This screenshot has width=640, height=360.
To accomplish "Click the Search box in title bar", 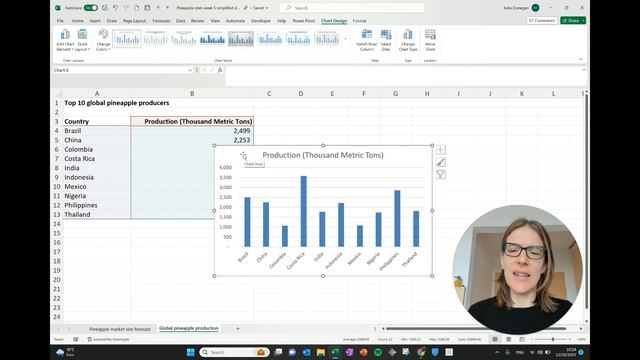I will [x=352, y=8].
